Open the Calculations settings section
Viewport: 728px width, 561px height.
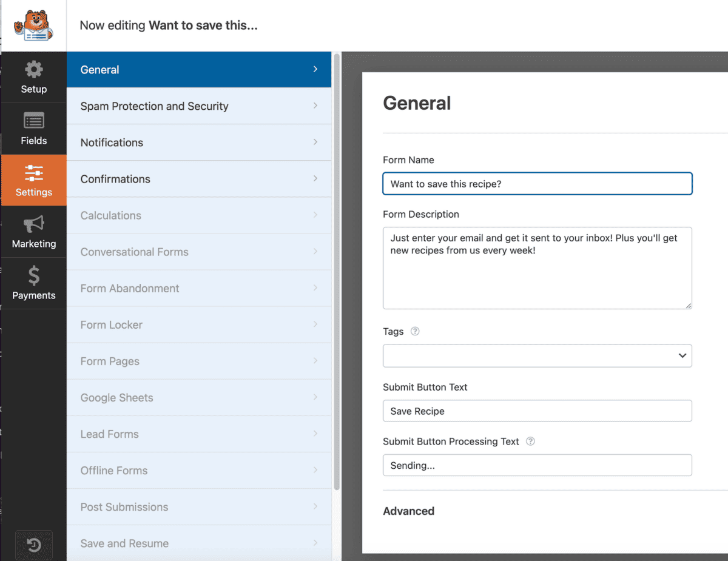(x=199, y=215)
